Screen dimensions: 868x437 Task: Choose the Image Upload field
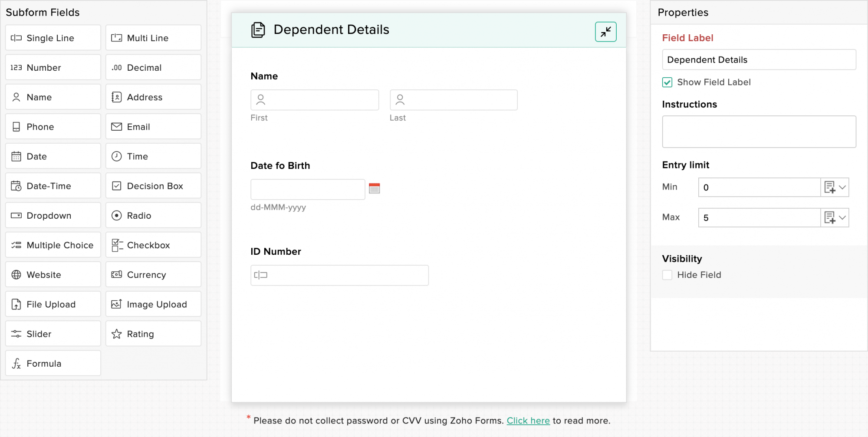[x=153, y=304]
